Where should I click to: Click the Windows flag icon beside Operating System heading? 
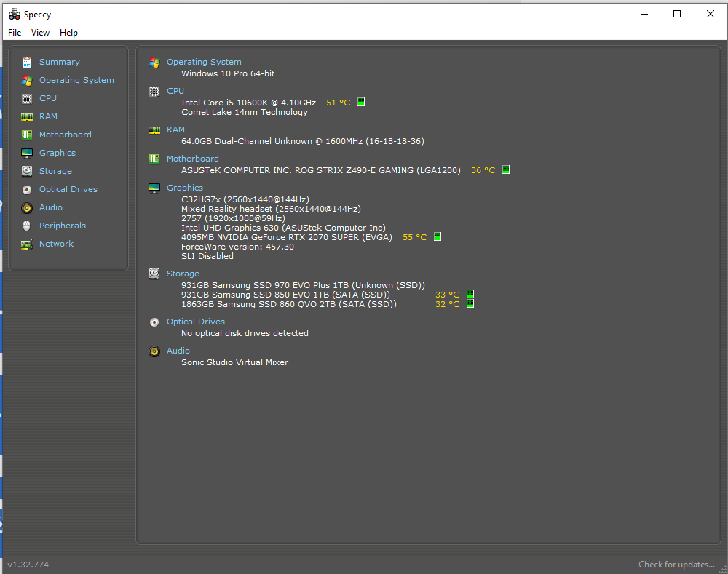pos(154,62)
